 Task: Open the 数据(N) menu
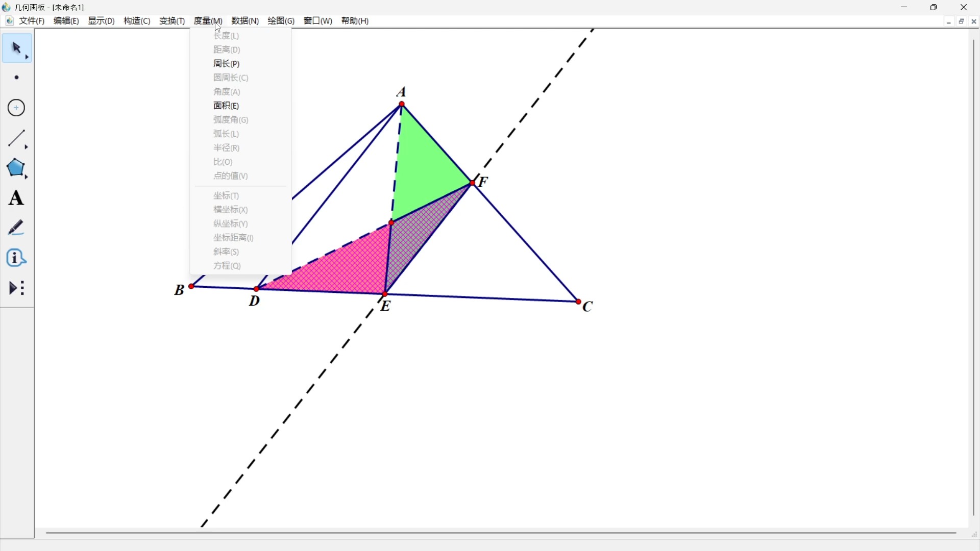(246, 21)
